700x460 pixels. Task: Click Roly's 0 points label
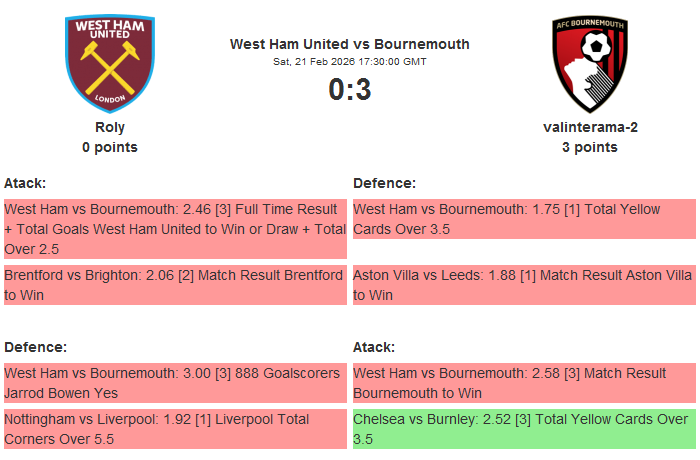(x=110, y=147)
